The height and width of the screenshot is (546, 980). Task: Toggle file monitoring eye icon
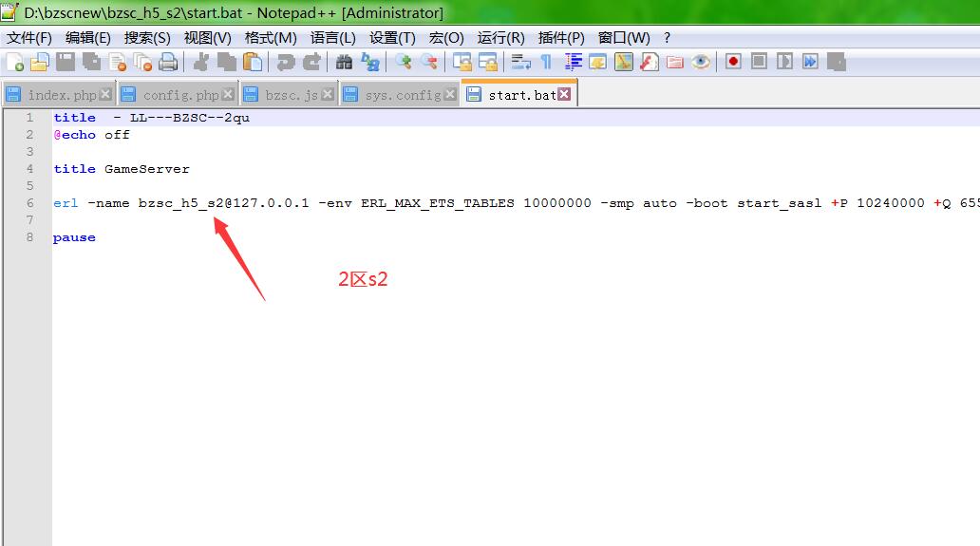[701, 63]
